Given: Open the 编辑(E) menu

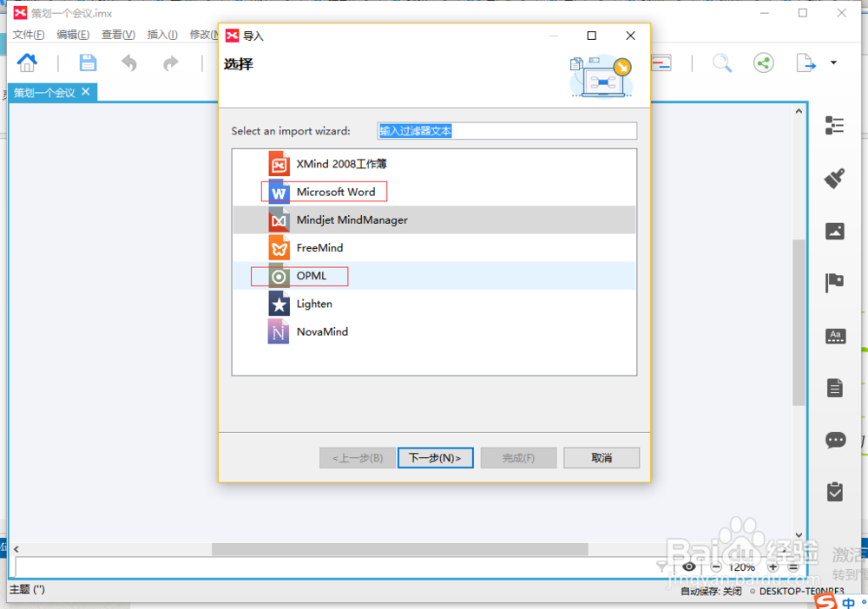Looking at the screenshot, I should pyautogui.click(x=73, y=35).
